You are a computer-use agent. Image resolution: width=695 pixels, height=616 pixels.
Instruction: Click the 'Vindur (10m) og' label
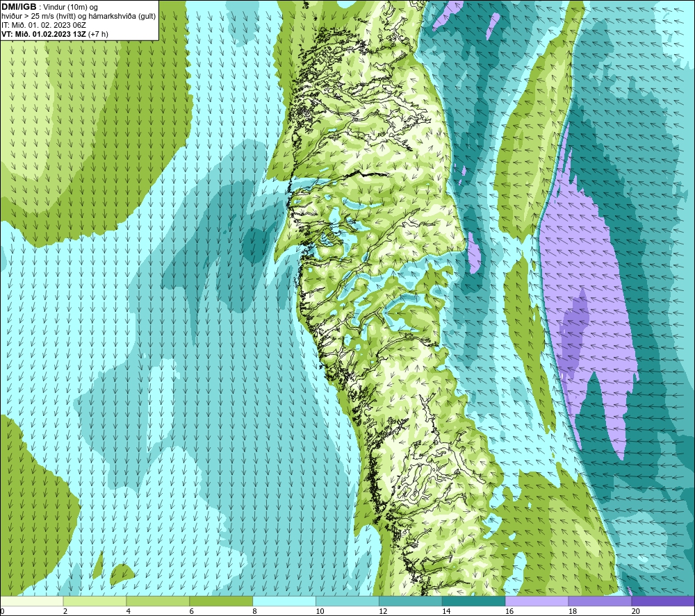pos(70,8)
